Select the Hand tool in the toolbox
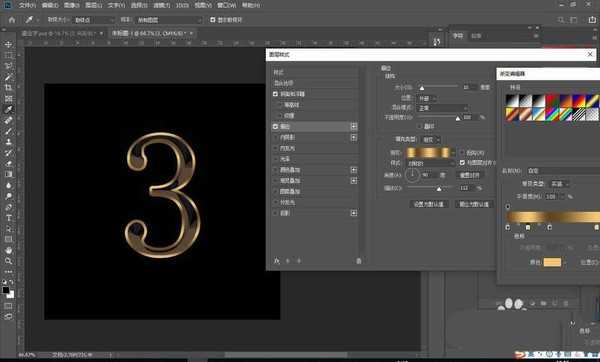Image resolution: width=600 pixels, height=362 pixels. 8,250
